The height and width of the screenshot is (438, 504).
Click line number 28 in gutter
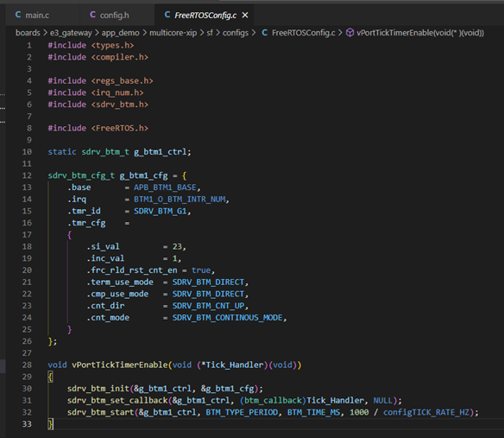[x=27, y=365]
